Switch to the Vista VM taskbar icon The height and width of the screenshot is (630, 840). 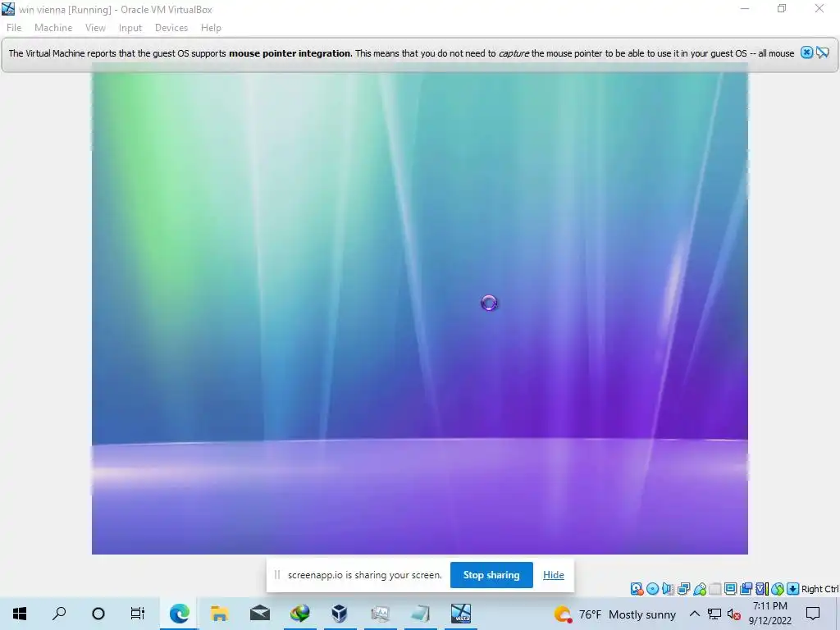pos(461,614)
